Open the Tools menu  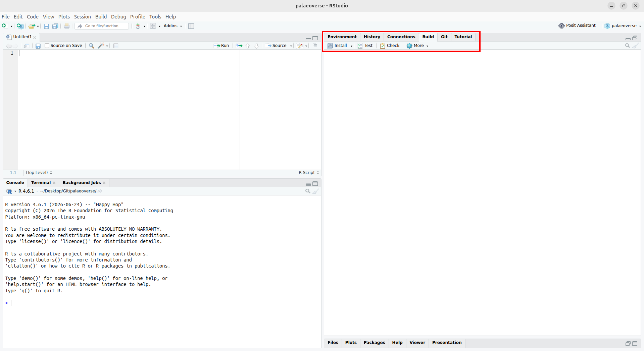click(155, 17)
